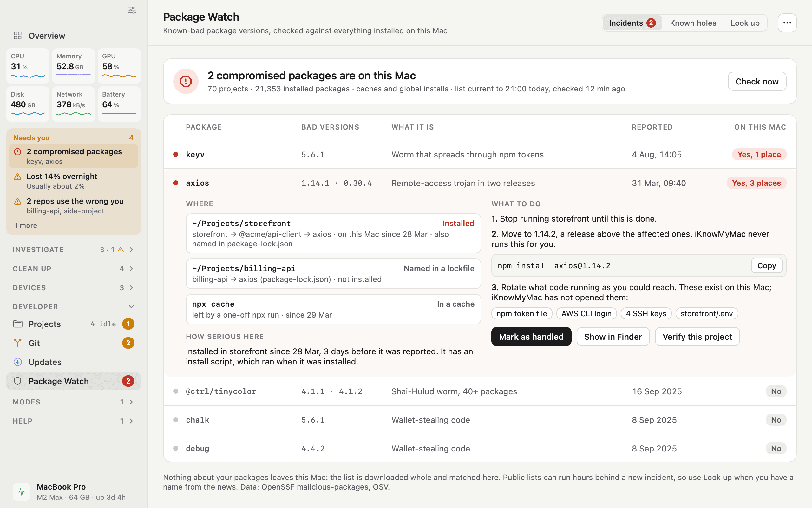Click Show in Finder
This screenshot has width=812, height=508.
point(613,337)
